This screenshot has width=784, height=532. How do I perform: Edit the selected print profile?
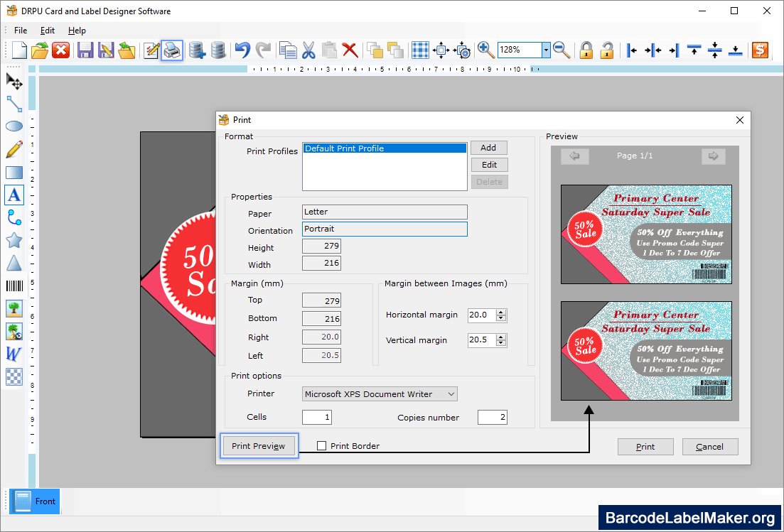pos(489,165)
